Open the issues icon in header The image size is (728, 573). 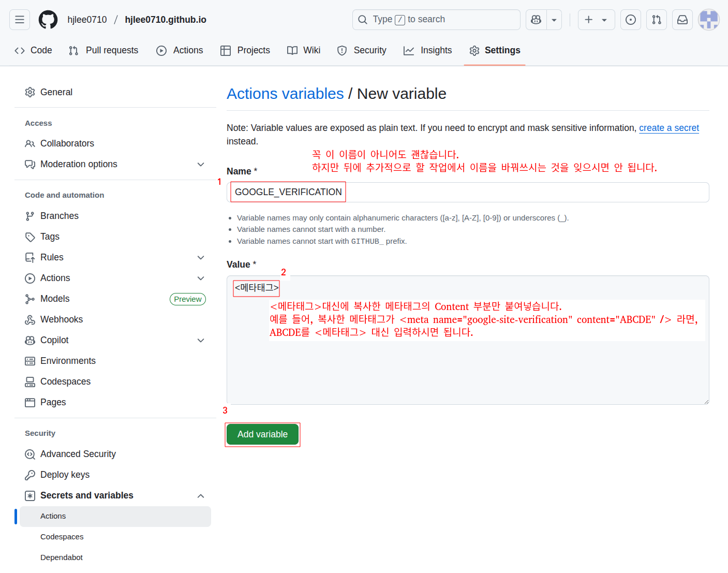pos(630,20)
